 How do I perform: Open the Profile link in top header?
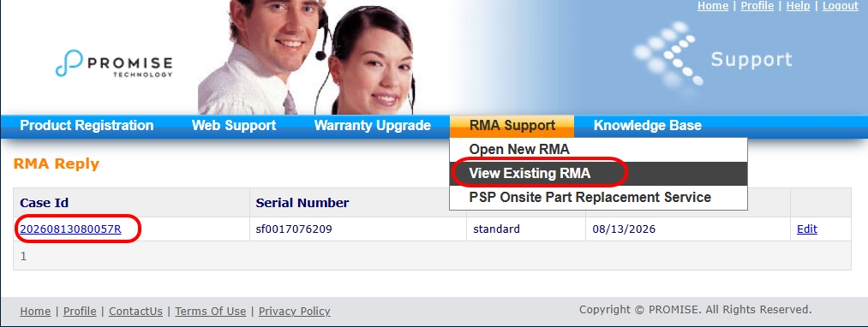[757, 5]
